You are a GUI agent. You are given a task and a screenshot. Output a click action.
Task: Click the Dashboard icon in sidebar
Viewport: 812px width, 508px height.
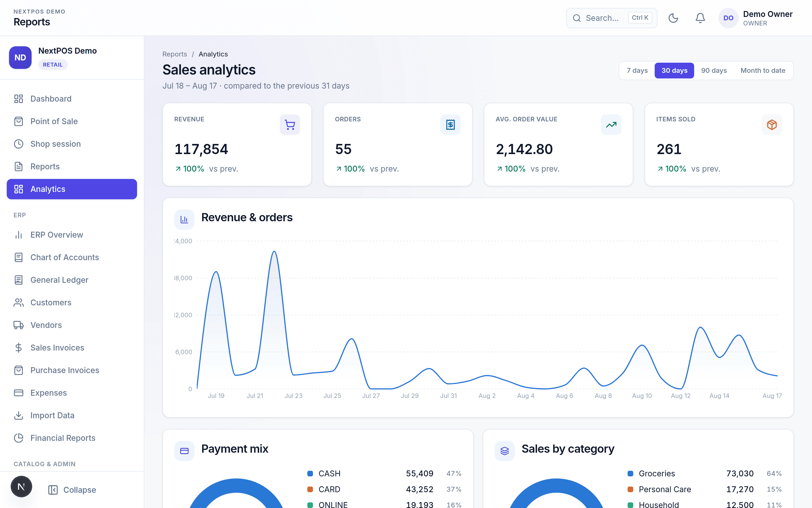[x=18, y=99]
